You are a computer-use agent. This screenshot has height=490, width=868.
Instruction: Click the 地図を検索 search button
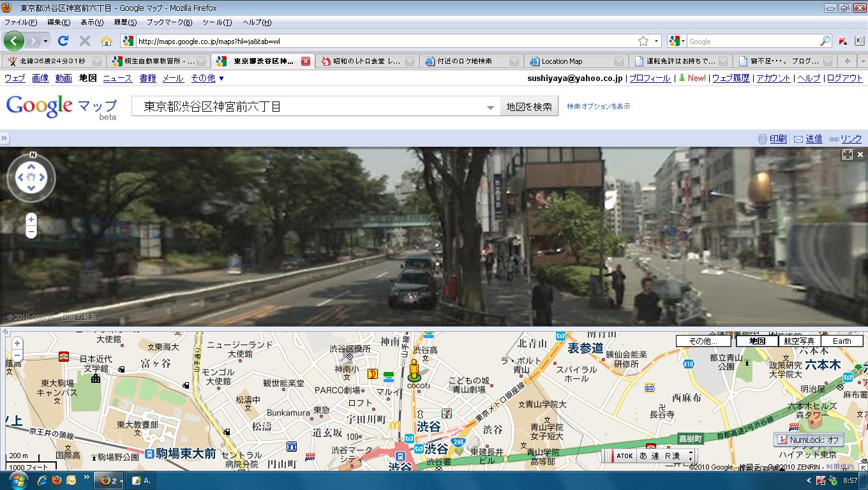pyautogui.click(x=529, y=107)
